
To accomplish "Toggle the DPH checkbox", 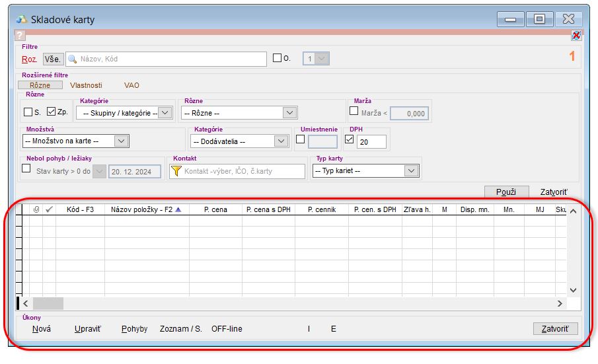I will tap(350, 139).
